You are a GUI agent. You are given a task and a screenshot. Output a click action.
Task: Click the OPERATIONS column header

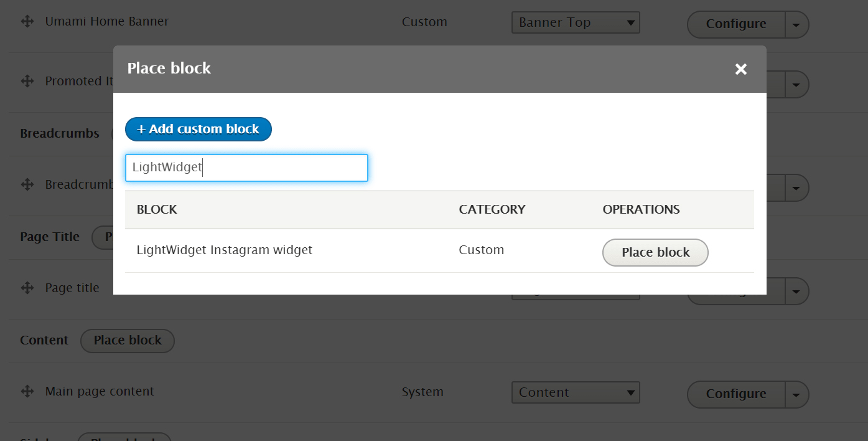click(641, 209)
